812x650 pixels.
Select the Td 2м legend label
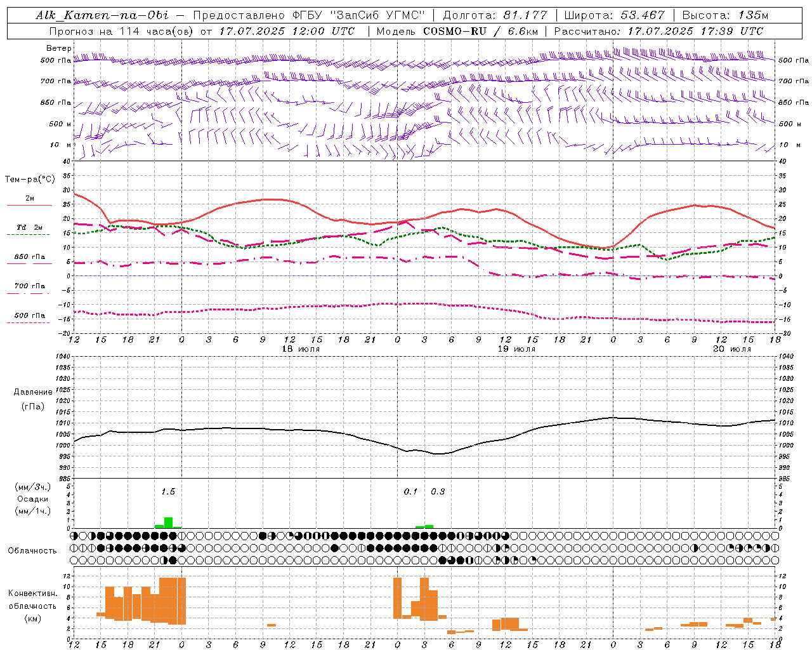(30, 227)
